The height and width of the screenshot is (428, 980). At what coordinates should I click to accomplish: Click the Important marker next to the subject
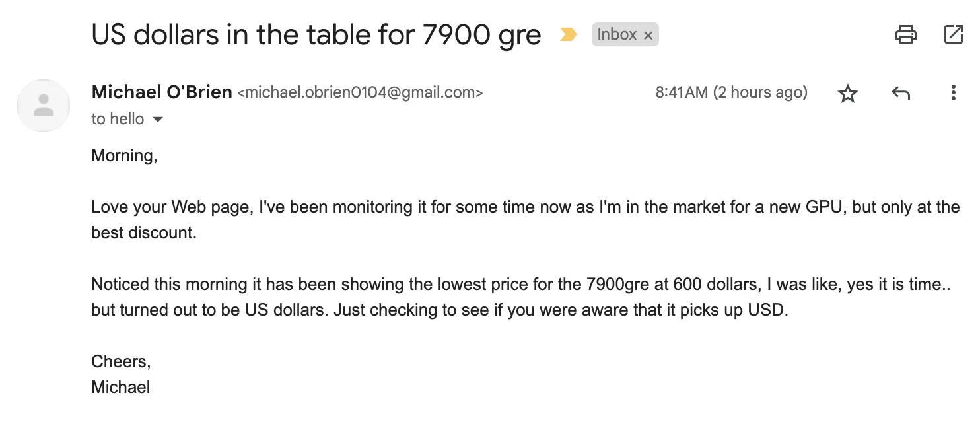[x=567, y=34]
